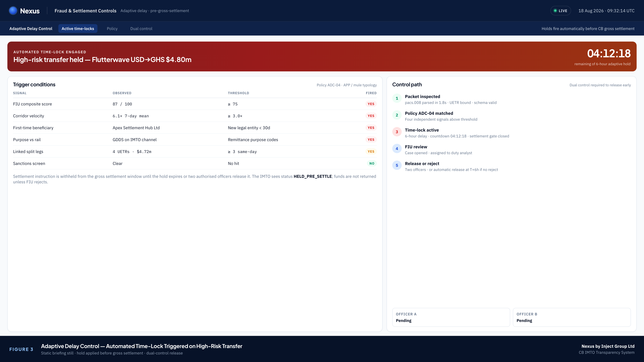Click the HELD_PRE_SETTLE status text

pyautogui.click(x=312, y=176)
